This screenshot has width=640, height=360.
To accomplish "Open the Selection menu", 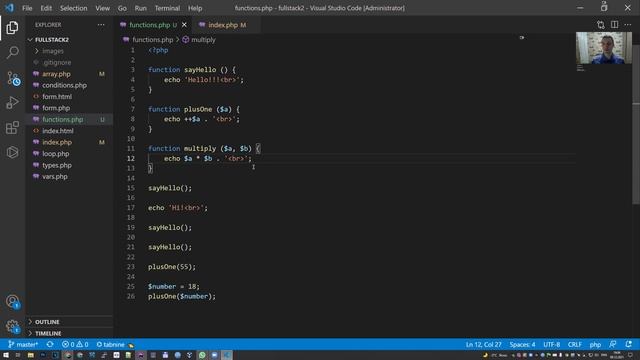I will (73, 8).
